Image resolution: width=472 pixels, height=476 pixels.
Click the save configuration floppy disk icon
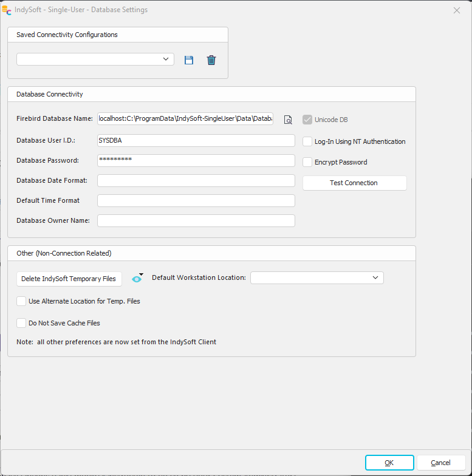point(189,60)
